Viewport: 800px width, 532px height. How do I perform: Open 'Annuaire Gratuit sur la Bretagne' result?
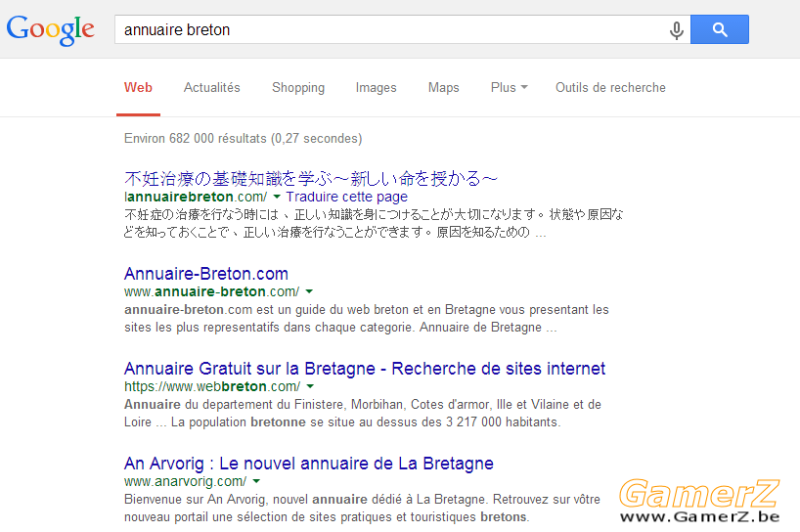coord(365,369)
